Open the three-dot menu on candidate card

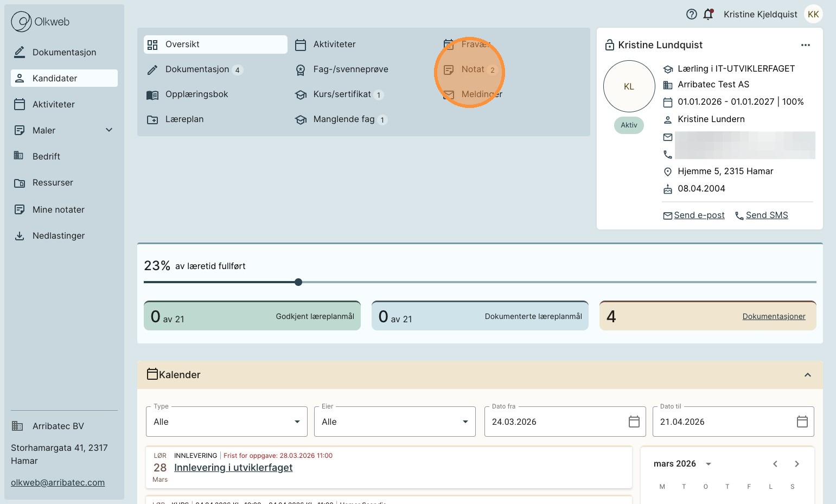[805, 45]
